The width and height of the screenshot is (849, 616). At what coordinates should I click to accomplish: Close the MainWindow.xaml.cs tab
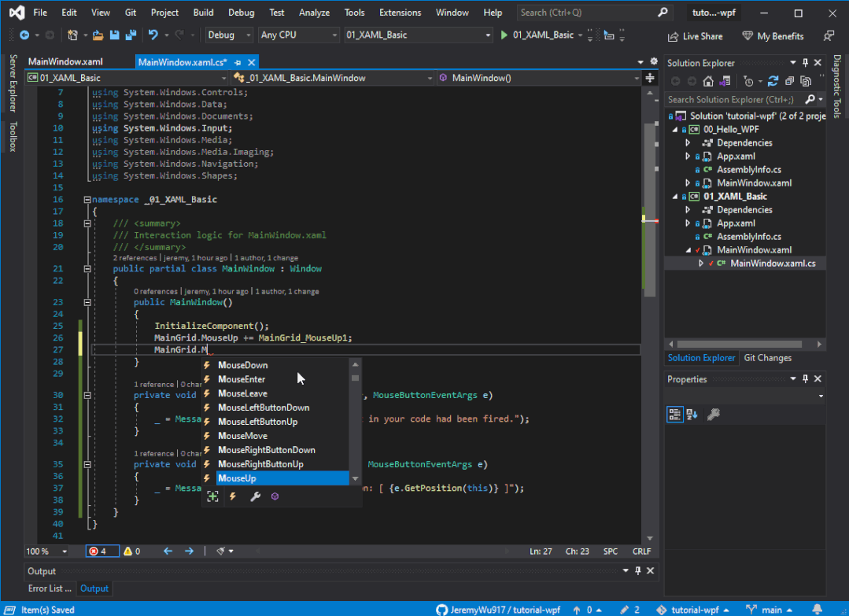click(251, 62)
